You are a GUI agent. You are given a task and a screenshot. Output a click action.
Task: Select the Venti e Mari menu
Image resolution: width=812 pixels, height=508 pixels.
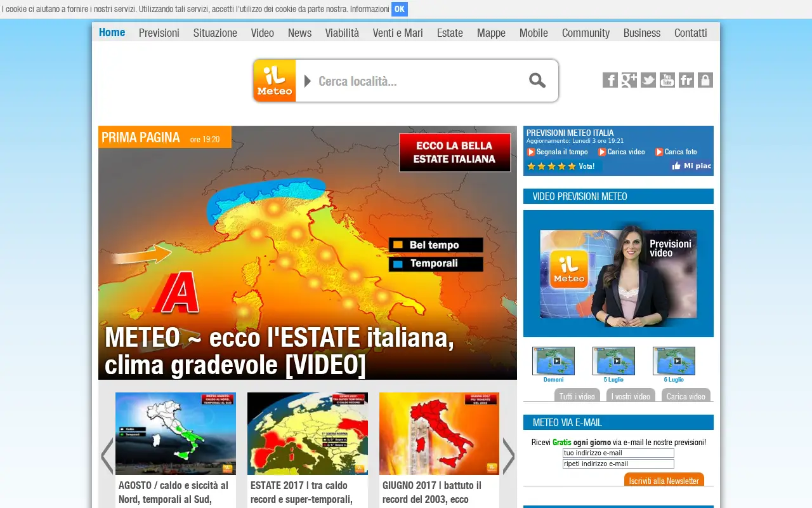398,33
